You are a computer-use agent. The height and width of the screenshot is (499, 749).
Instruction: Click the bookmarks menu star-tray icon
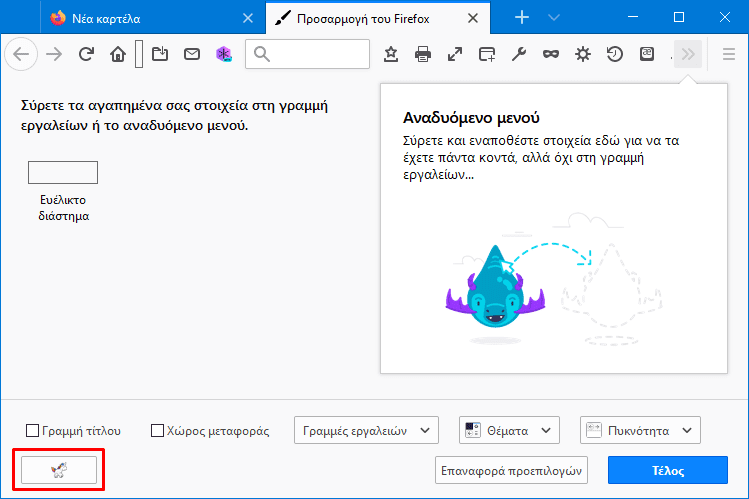pos(391,54)
